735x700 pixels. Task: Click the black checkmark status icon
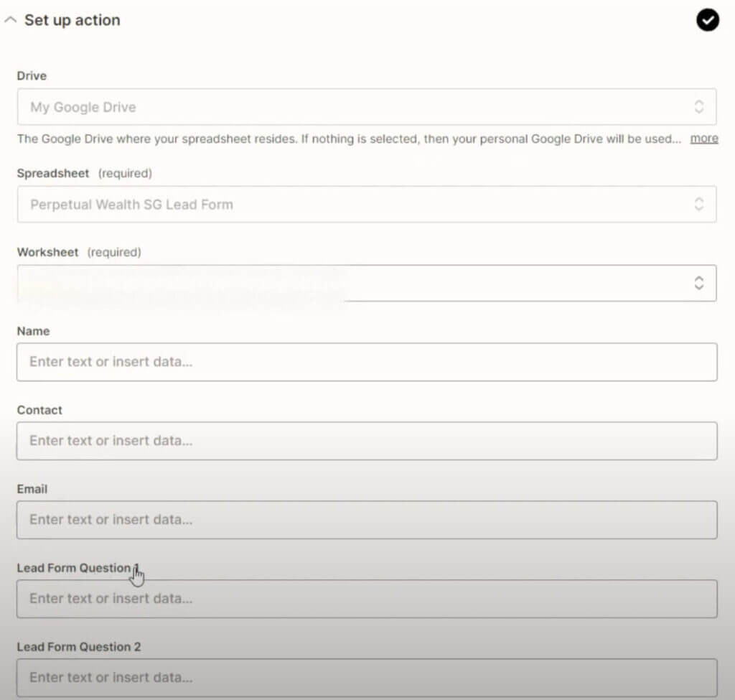[x=708, y=20]
